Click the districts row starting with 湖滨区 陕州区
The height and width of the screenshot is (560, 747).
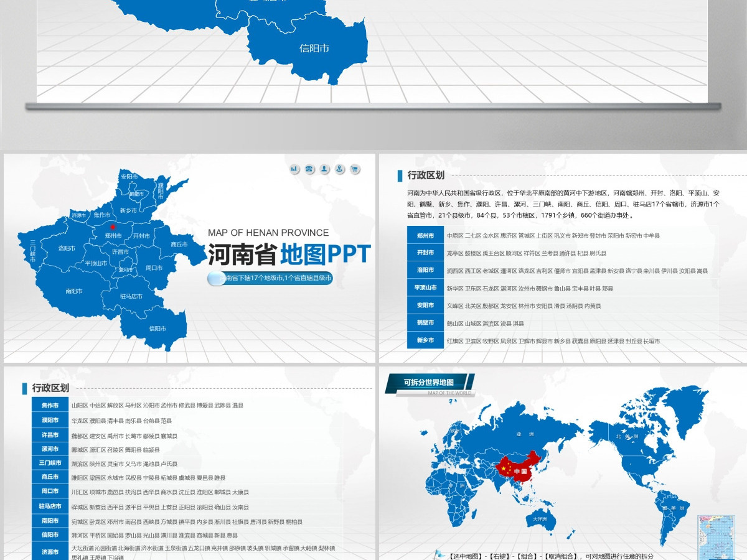[124, 464]
